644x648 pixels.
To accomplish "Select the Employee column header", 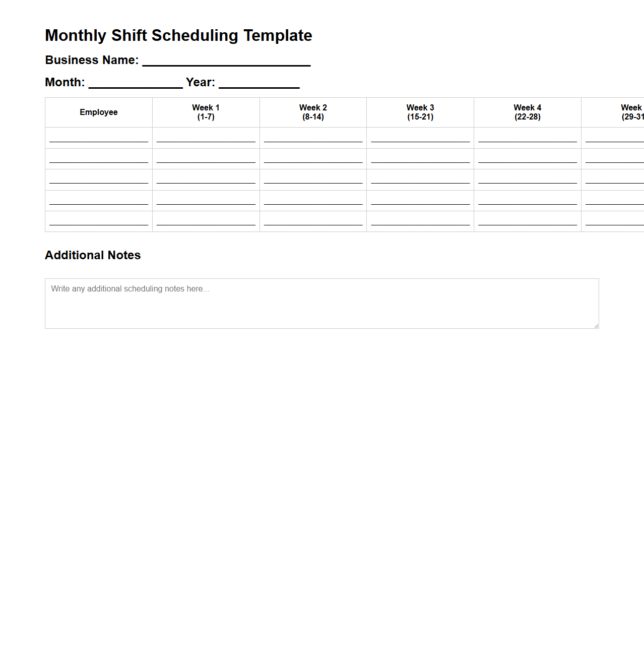I will coord(98,112).
